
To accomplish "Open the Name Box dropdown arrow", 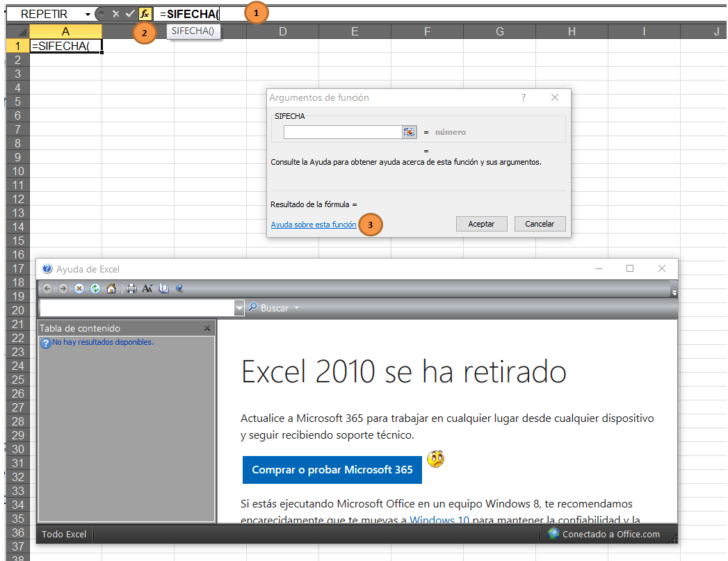I will [88, 15].
